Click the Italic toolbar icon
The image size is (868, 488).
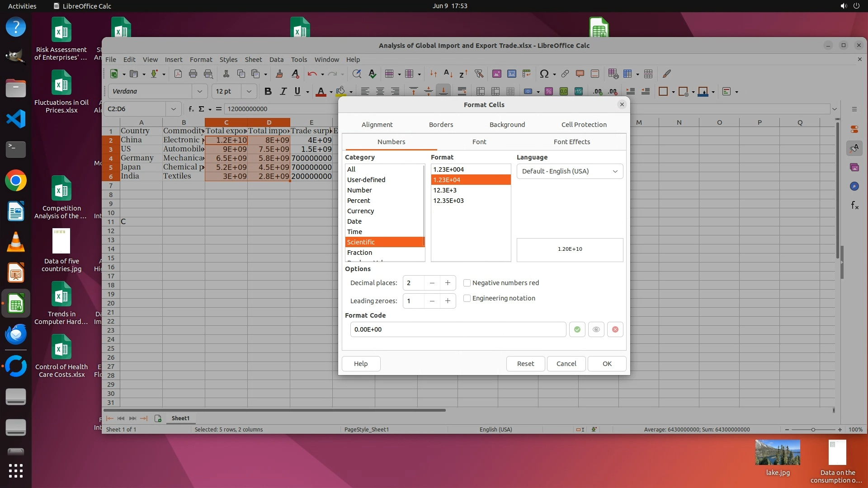click(283, 91)
